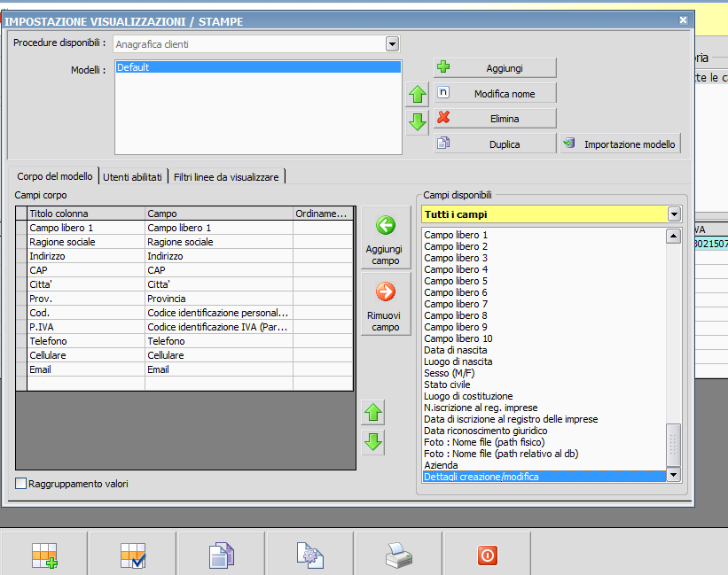Open Procedure disponibili dropdown
Viewport: 728px width, 575px height.
(392, 44)
